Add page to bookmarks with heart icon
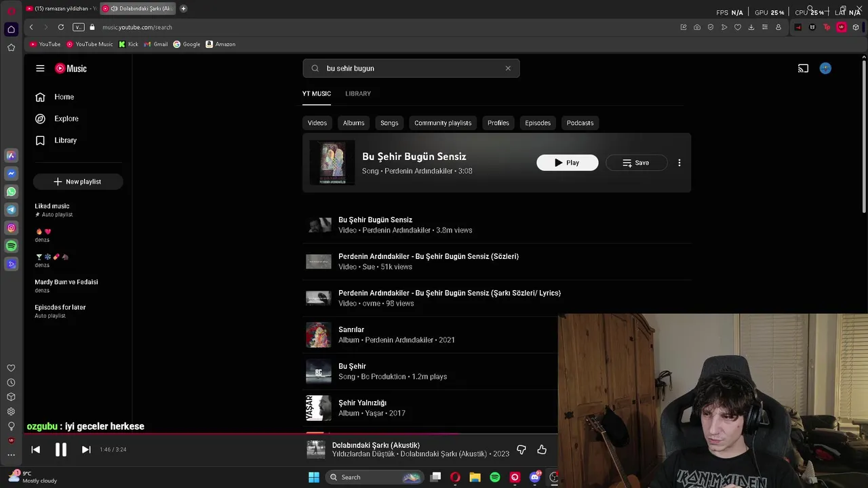The width and height of the screenshot is (868, 488). (738, 27)
